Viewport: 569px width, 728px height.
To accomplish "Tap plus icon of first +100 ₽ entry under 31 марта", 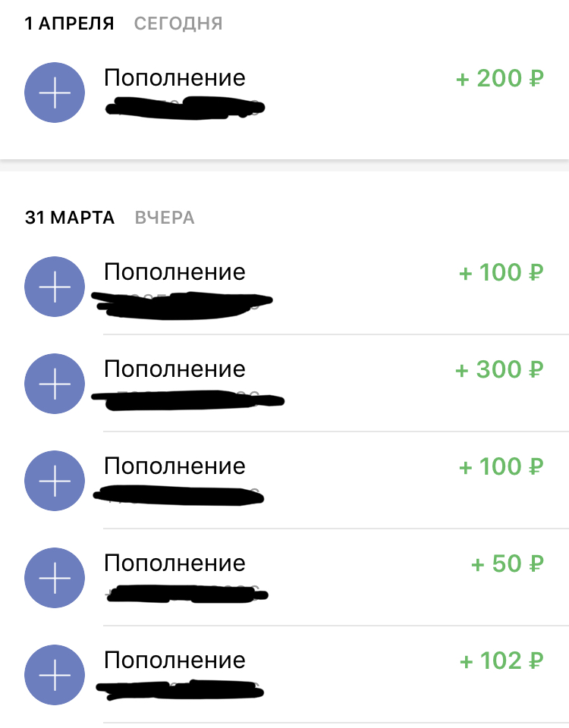I will [55, 287].
